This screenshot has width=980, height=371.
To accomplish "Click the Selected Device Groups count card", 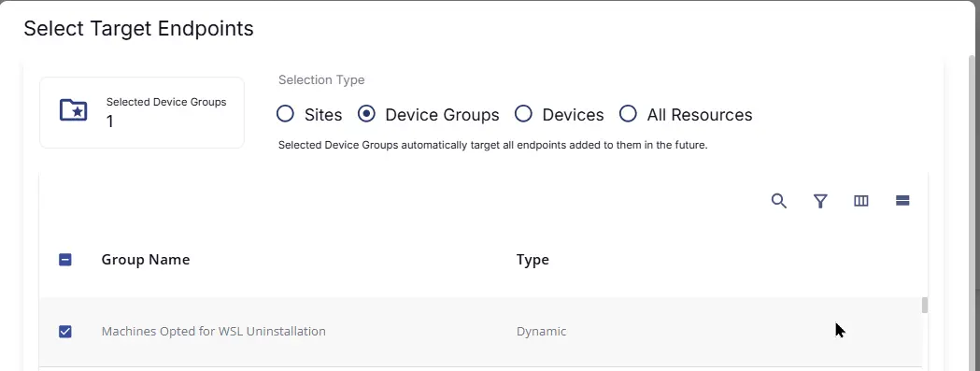I will click(142, 113).
